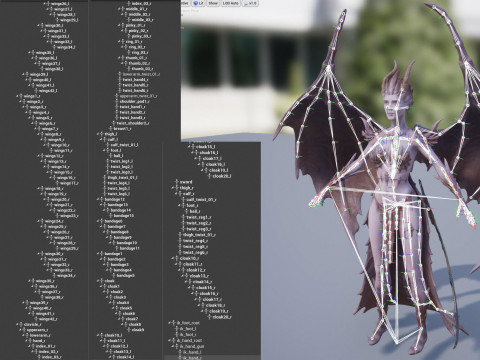This screenshot has width=480, height=360.
Task: Select the middle_03_r bone
Action: (x=142, y=20)
